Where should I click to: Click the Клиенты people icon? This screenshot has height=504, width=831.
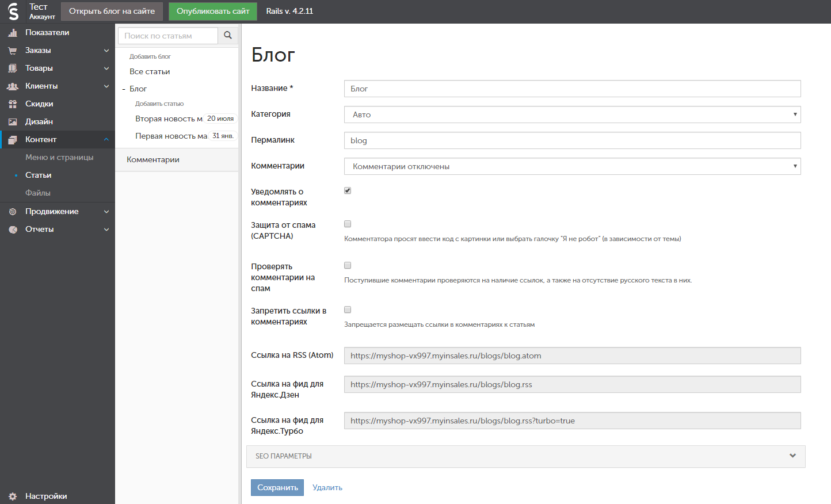coord(12,86)
